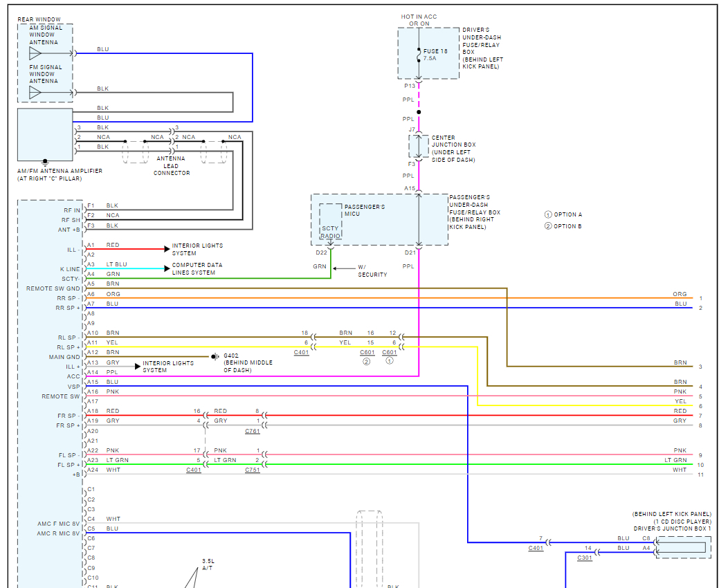Click the circled 1 beside Option A
719x588 pixels.
click(x=548, y=214)
